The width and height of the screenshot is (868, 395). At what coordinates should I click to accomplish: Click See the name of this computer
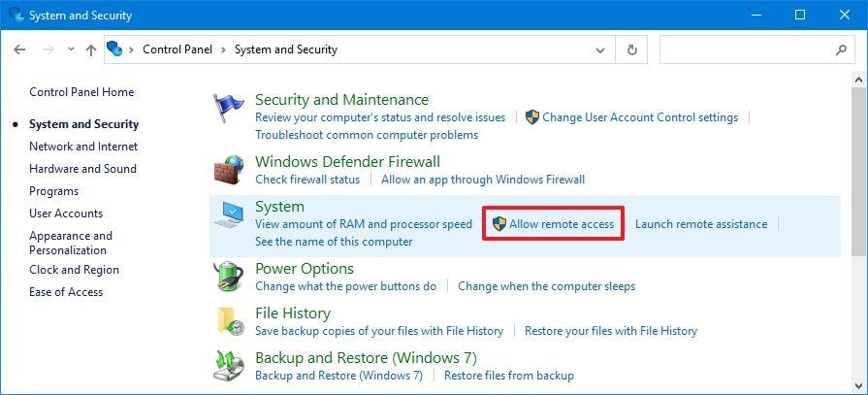tap(334, 242)
